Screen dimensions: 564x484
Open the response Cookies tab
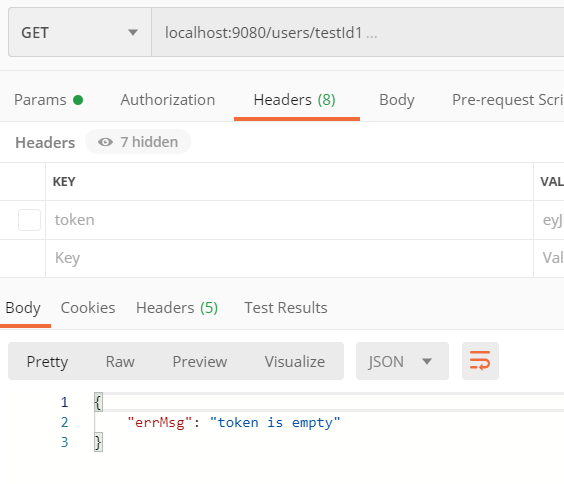click(88, 308)
